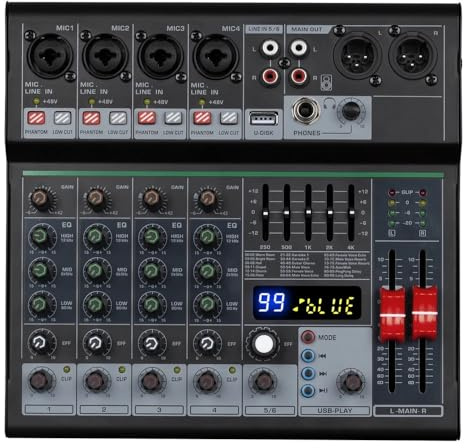464x448 pixels.
Task: Click the play/pause button
Action: click(308, 390)
